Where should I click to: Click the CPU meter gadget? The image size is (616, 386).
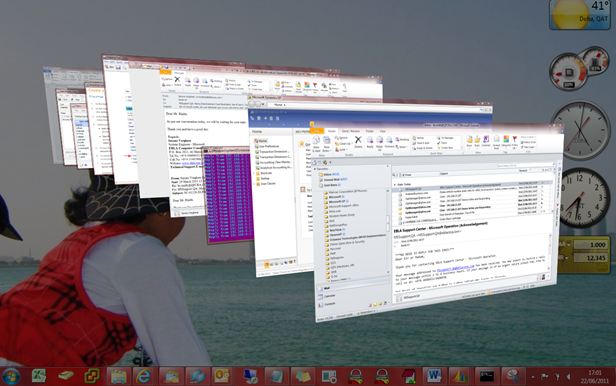pos(579,68)
